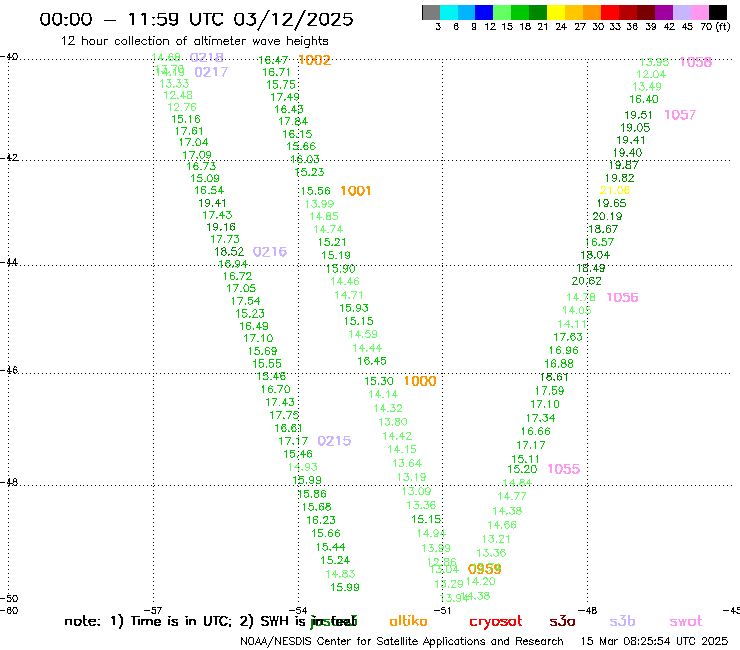Select the 's3a' satellite legend label
This screenshot has height=650, width=740.
562,621
